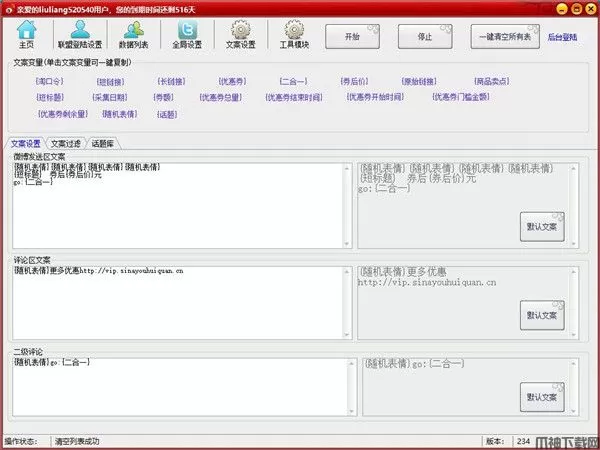Copy the {优惠券结束时间} variable

[x=294, y=97]
